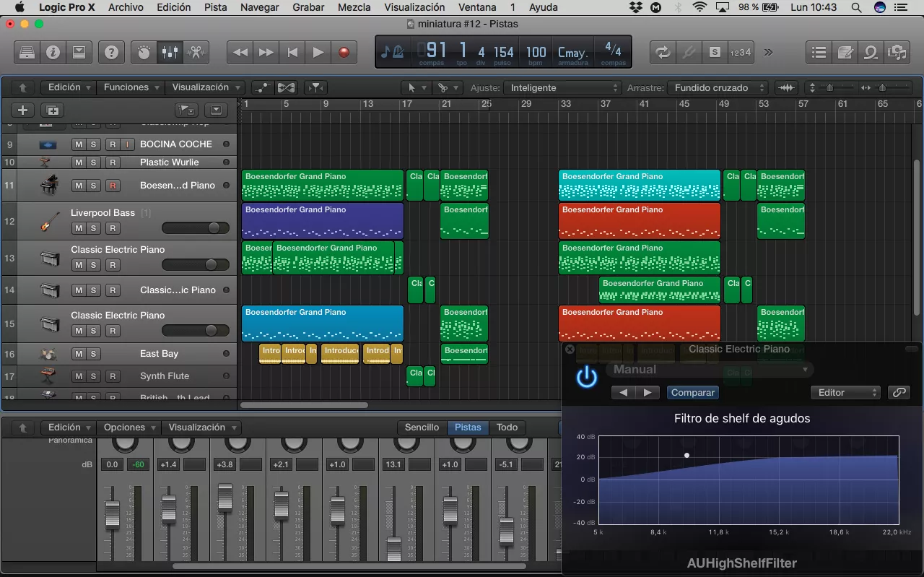Screen dimensions: 924x577
Task: Open the Mezcla menu
Action: [x=354, y=7]
